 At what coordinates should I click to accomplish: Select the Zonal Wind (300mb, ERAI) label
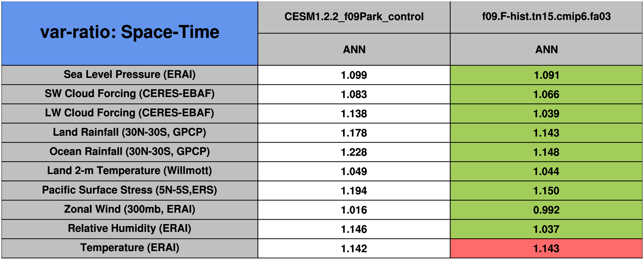[x=130, y=209]
